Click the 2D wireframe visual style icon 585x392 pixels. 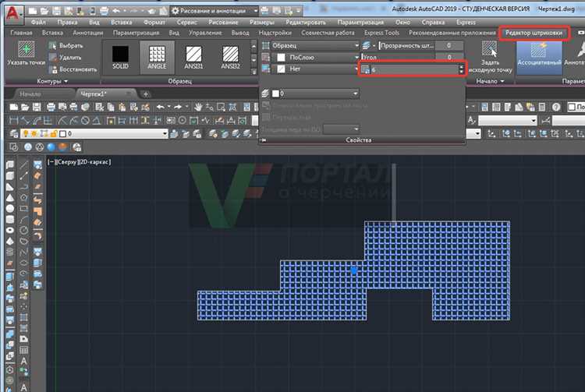pyautogui.click(x=13, y=147)
